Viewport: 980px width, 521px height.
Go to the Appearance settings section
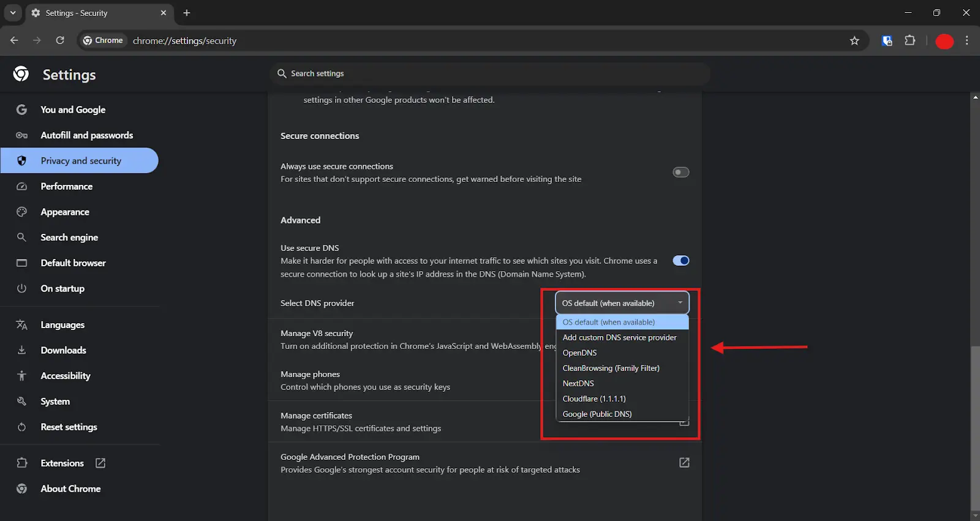(65, 212)
